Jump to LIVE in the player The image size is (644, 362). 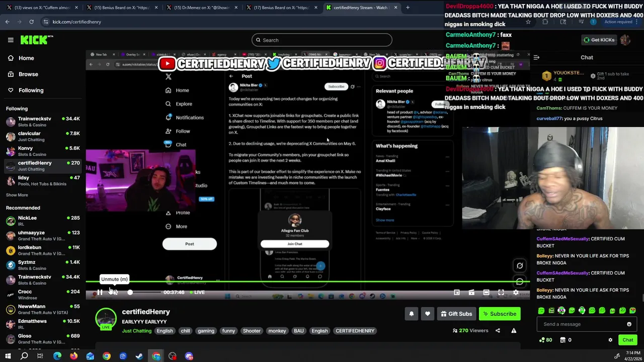pos(197,292)
